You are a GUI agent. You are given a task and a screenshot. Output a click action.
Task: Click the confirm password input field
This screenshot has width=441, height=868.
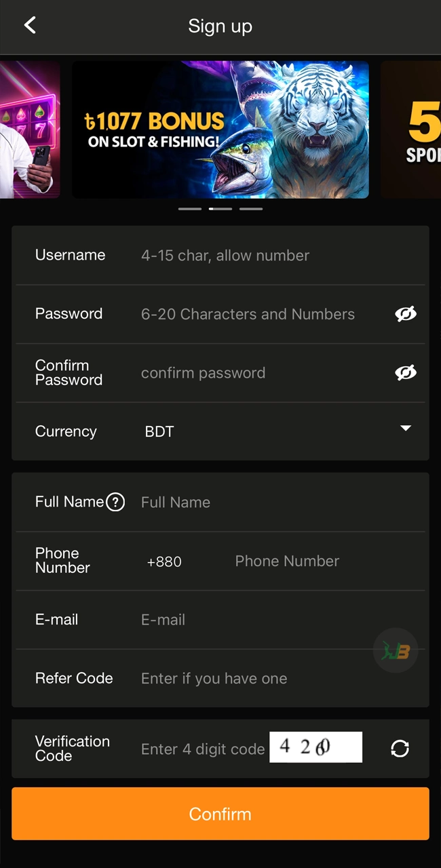click(258, 373)
